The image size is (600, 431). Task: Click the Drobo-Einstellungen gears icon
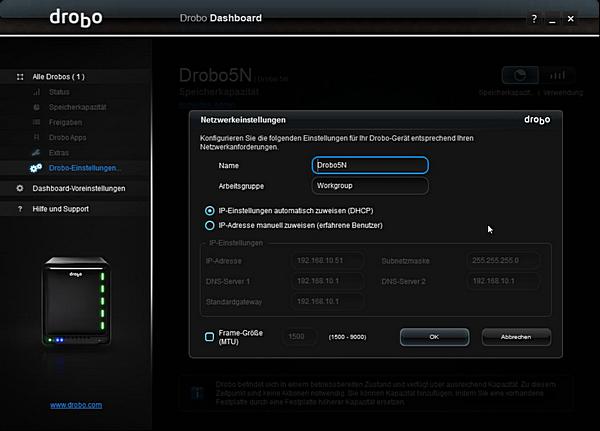click(36, 168)
